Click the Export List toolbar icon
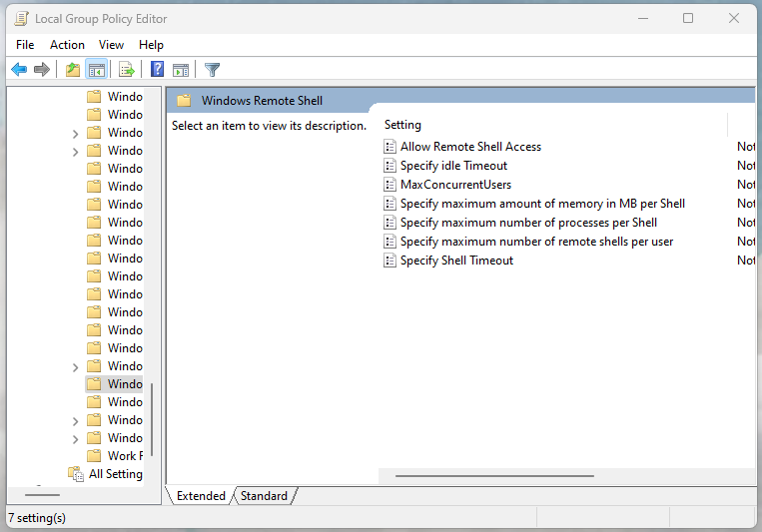762x532 pixels. point(127,69)
